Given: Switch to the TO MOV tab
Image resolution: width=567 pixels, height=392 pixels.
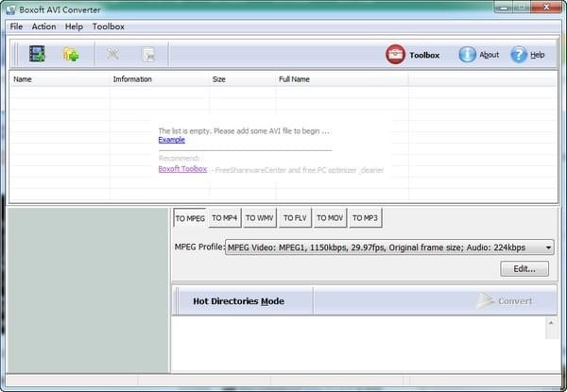Looking at the screenshot, I should 330,218.
